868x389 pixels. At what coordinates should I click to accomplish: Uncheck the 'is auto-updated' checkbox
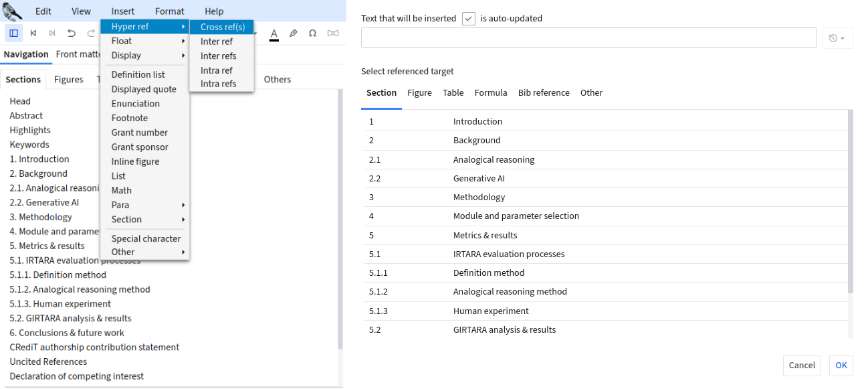pos(469,19)
